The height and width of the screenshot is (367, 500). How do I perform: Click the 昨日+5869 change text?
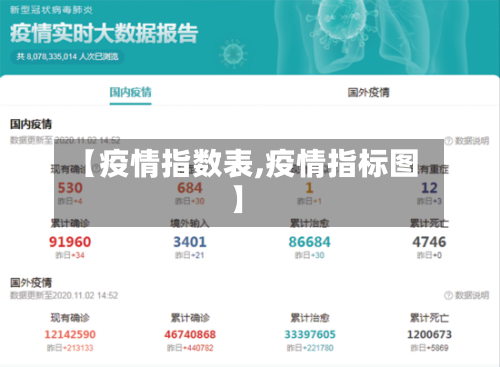429,348
